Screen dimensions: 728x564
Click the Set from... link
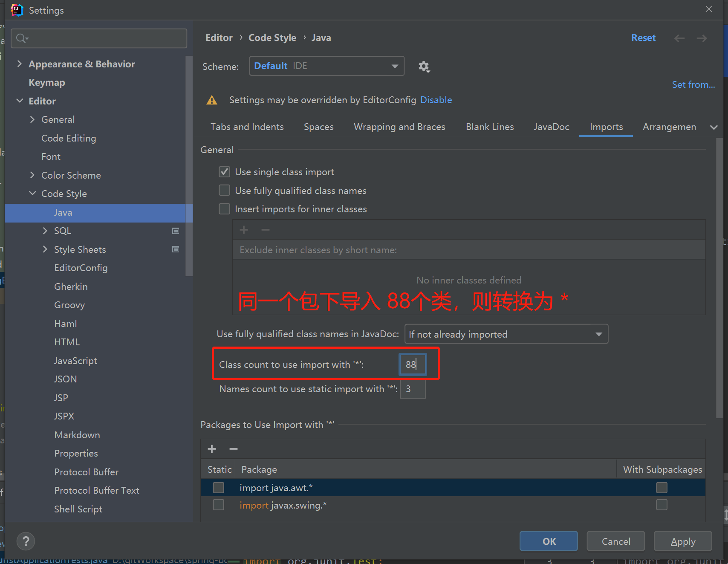click(693, 84)
